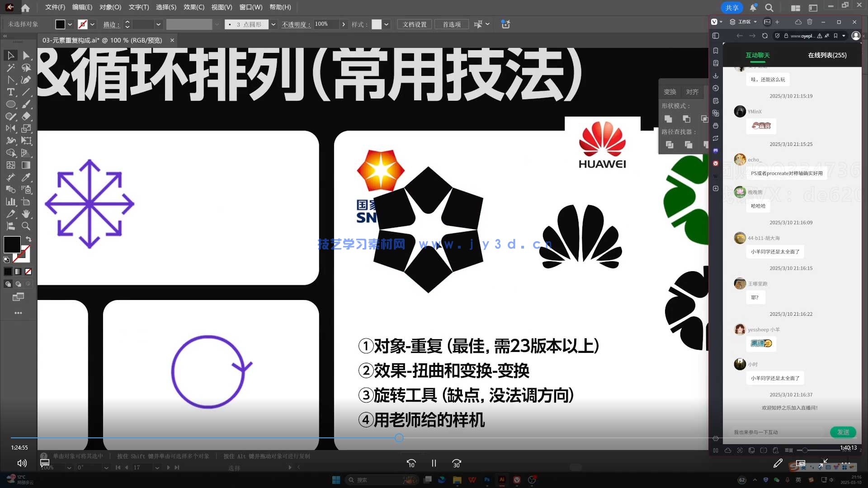
Task: Open the brush definition dropdown
Action: pyautogui.click(x=273, y=24)
